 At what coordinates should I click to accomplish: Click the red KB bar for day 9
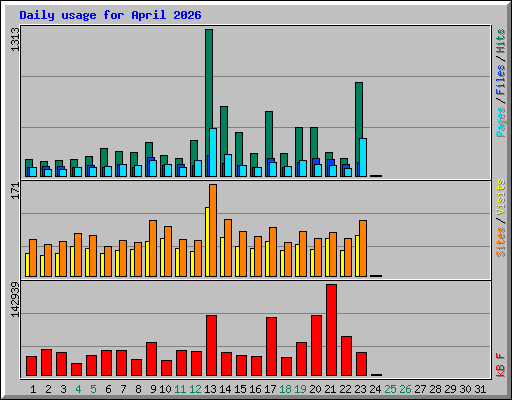point(151,359)
